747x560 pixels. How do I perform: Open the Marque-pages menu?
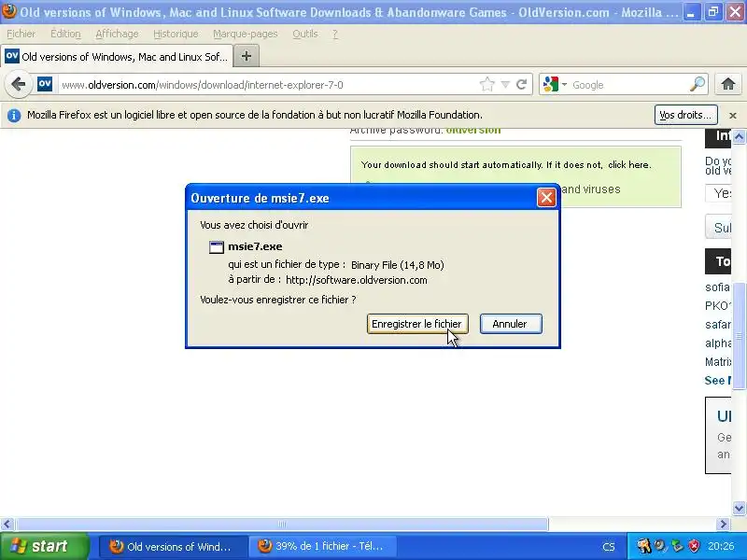(x=245, y=34)
